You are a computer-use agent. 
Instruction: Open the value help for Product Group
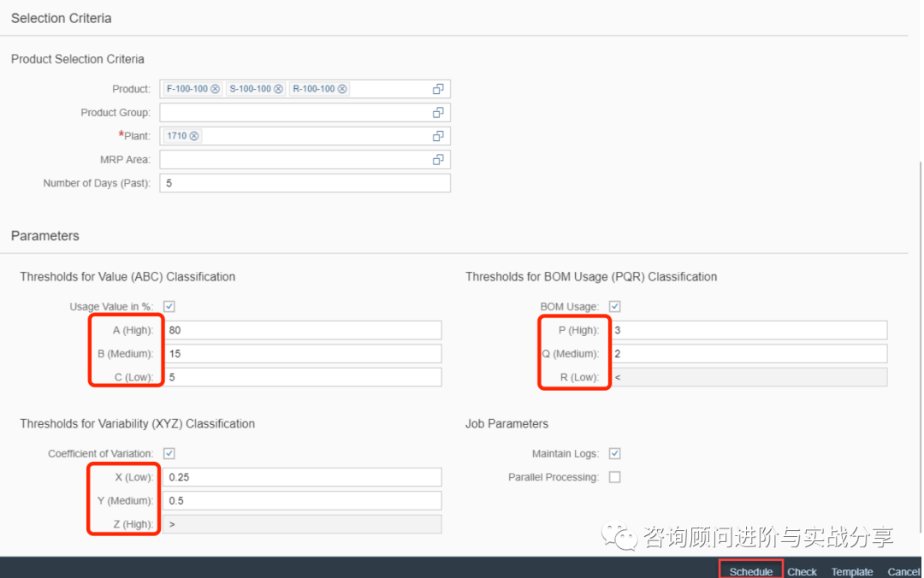point(438,112)
